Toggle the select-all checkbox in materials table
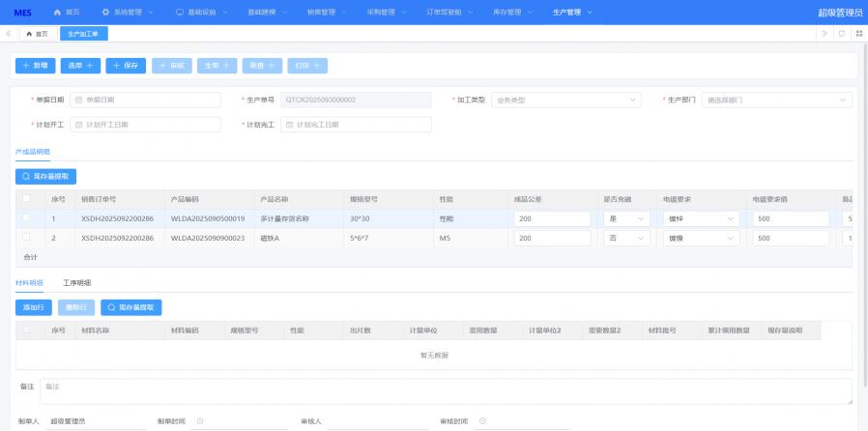The height and width of the screenshot is (431, 868). coord(26,330)
